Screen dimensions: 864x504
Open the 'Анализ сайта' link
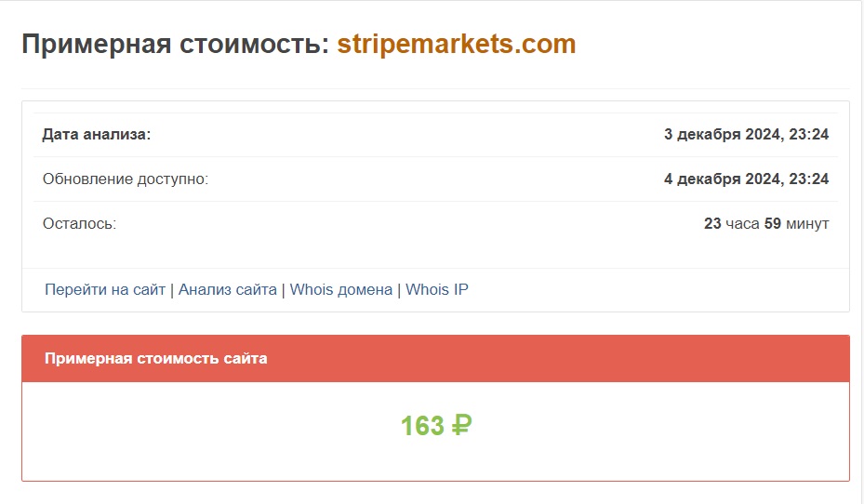coord(228,289)
